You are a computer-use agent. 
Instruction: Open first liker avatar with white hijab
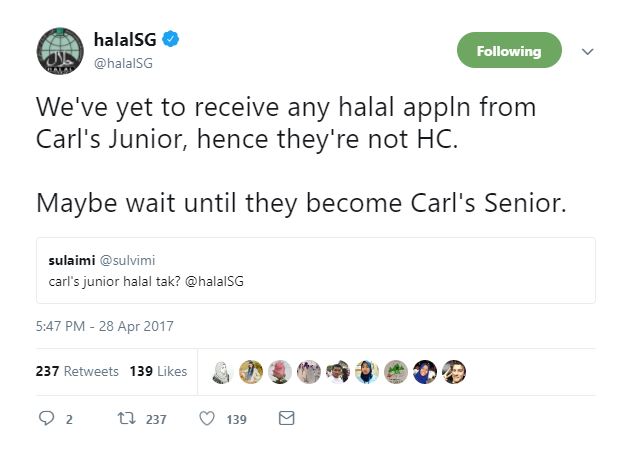222,372
